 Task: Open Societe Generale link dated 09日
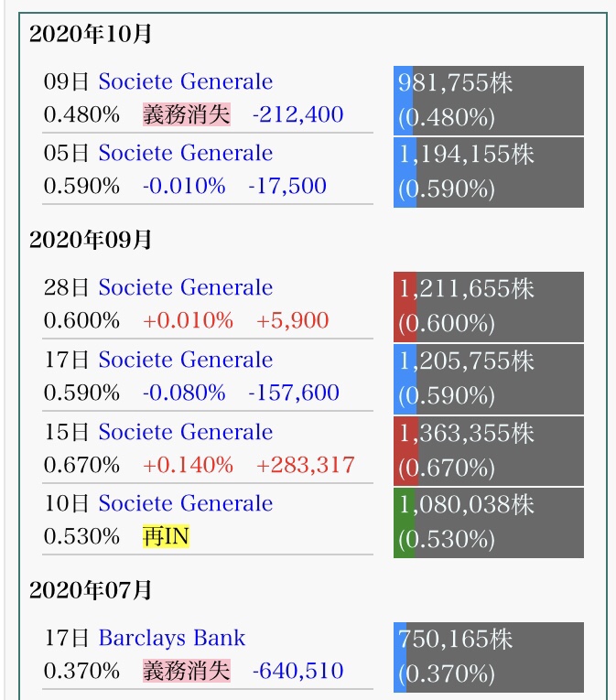pos(186,81)
